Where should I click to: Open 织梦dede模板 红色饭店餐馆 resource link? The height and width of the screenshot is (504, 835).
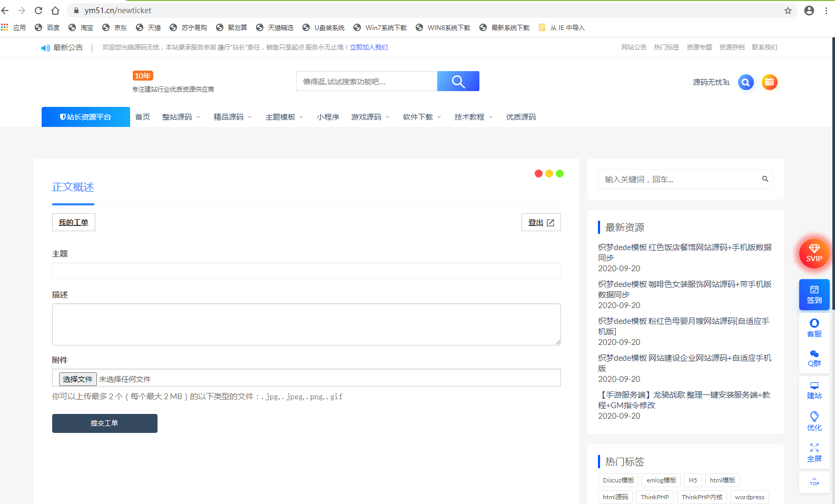click(x=685, y=252)
